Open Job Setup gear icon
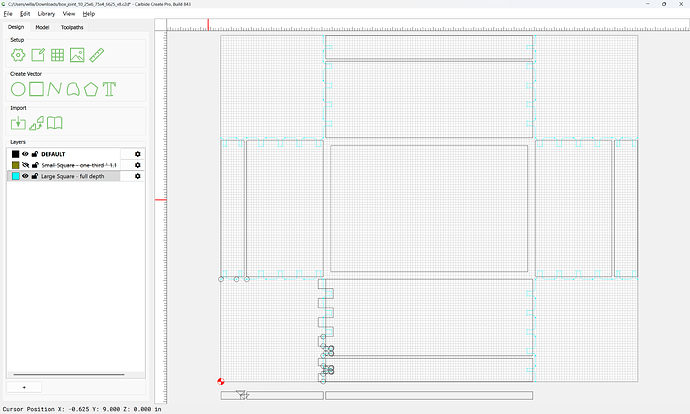Screen dimensions: 690x414 click(18, 55)
